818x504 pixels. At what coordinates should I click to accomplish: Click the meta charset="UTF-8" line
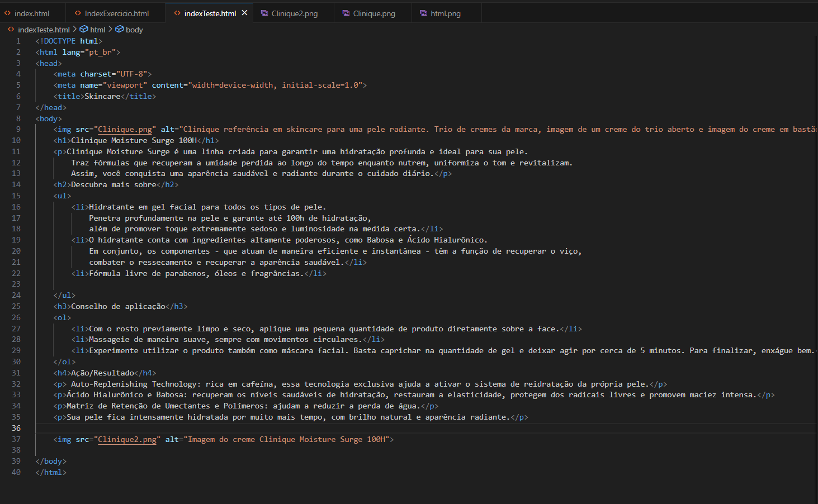[x=102, y=74]
